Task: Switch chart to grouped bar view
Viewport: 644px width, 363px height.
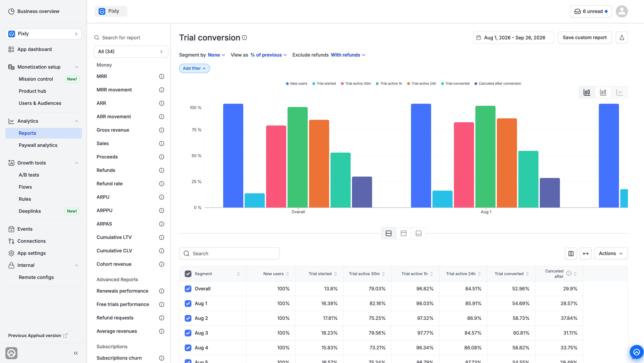Action: [x=587, y=92]
